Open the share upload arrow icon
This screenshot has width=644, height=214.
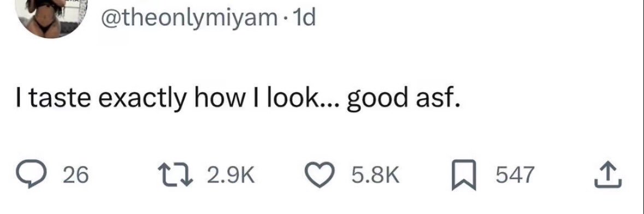coord(608,174)
